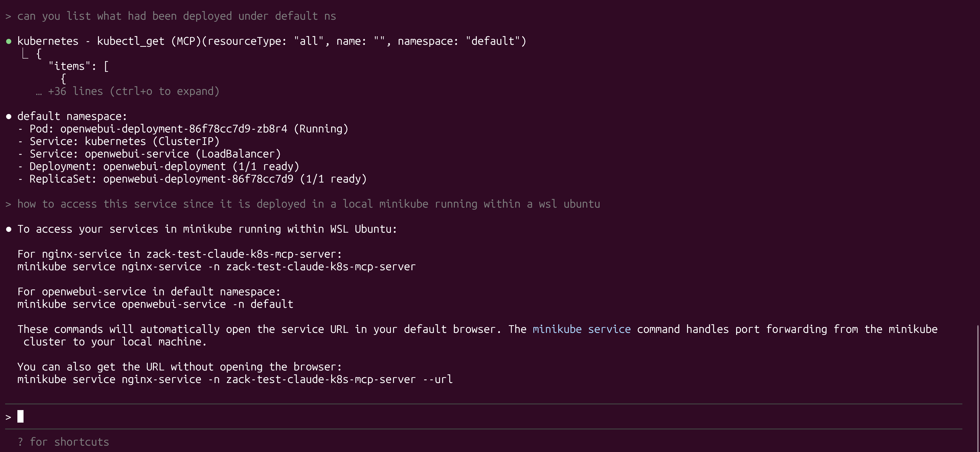980x452 pixels.
Task: Click the block cursor in the input box
Action: [20, 416]
